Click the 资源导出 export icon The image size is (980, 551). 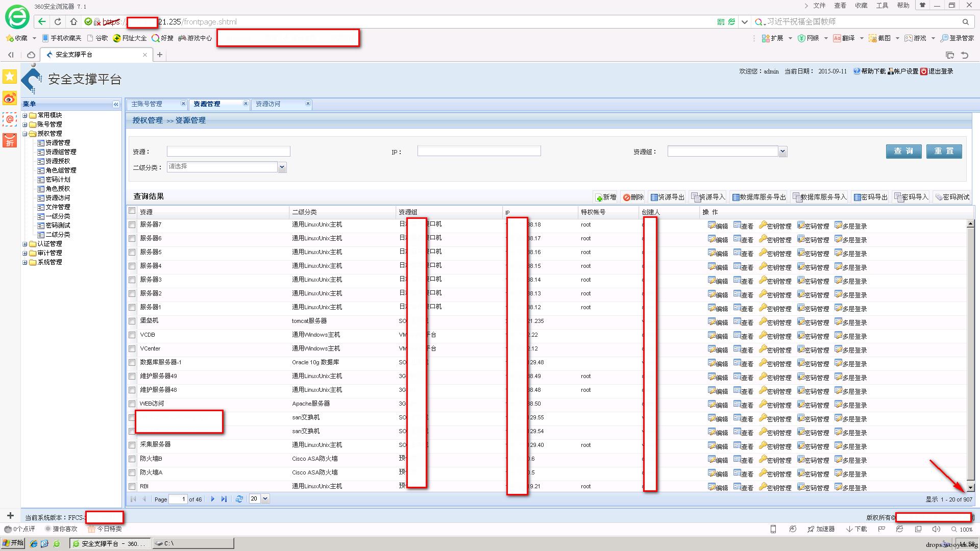coord(654,197)
